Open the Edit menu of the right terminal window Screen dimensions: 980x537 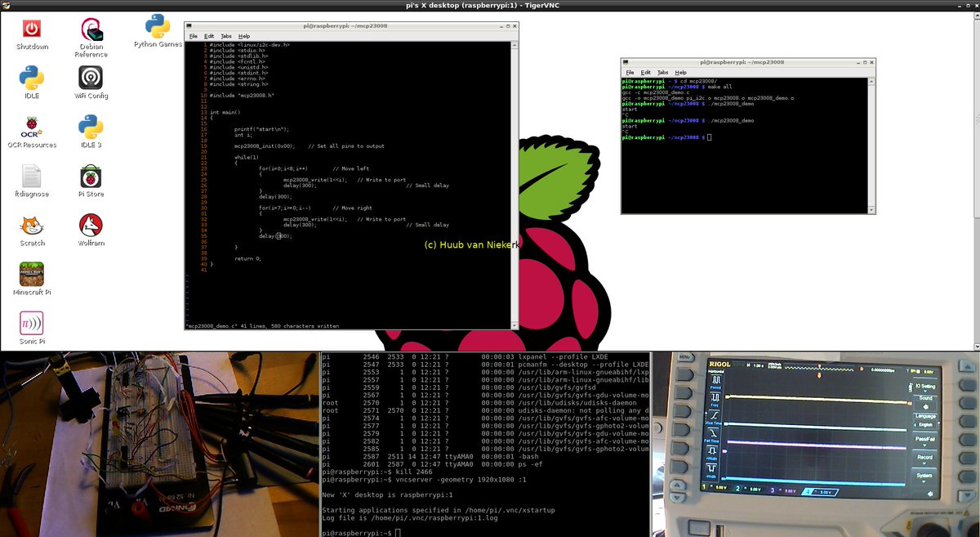[x=644, y=72]
